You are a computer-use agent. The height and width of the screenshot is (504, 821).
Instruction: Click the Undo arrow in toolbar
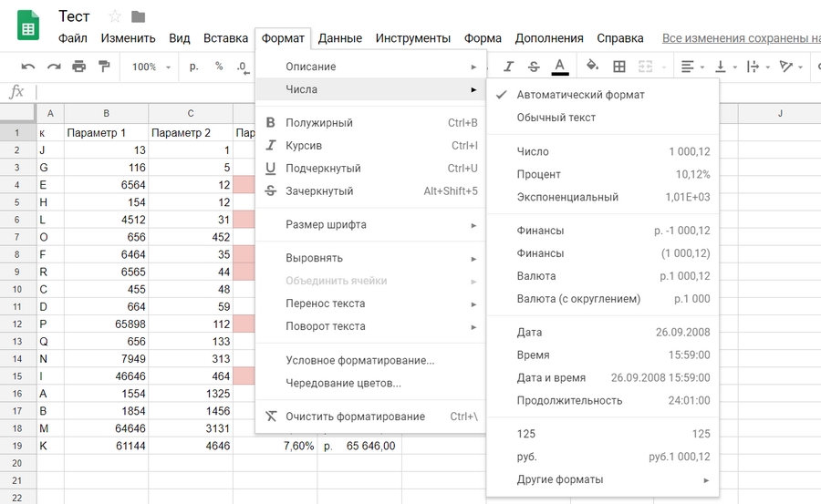[x=28, y=67]
